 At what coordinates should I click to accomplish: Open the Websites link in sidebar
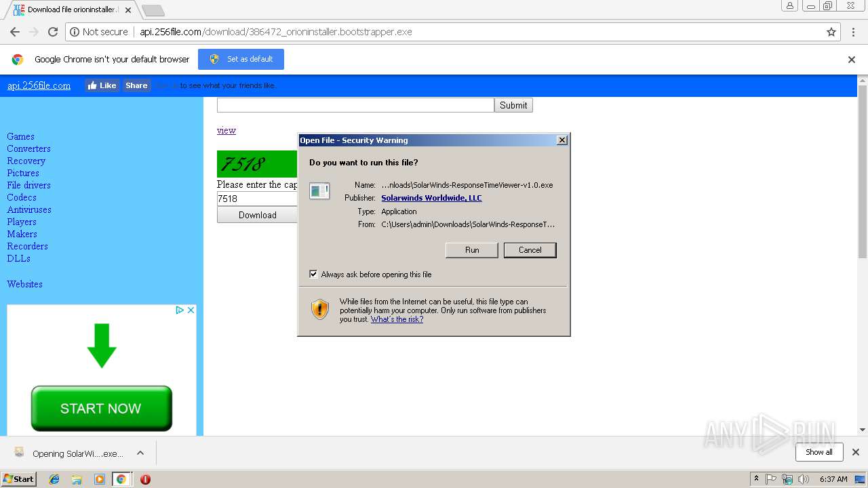click(24, 284)
